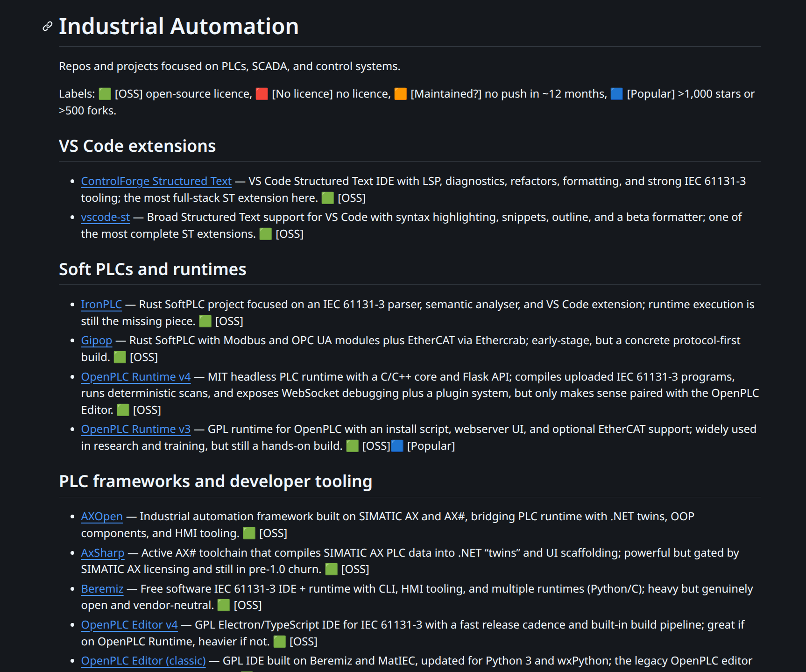This screenshot has width=806, height=672.
Task: Open the Gipop repository link
Action: coord(96,340)
